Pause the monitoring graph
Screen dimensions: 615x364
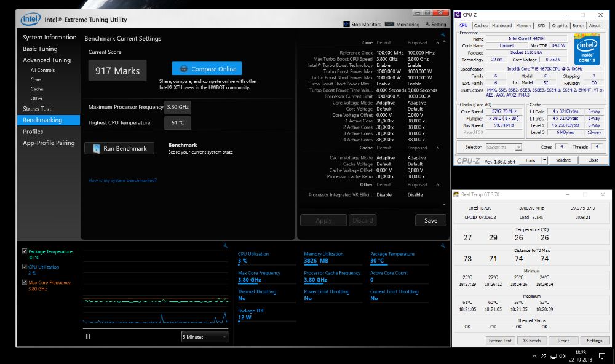click(x=88, y=336)
